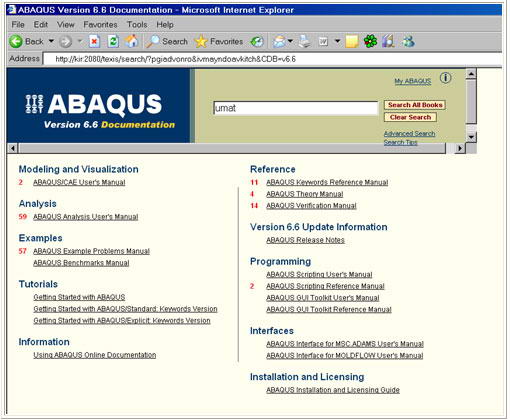The width and height of the screenshot is (510, 420).
Task: Click in the Address bar URL field
Action: [272, 59]
